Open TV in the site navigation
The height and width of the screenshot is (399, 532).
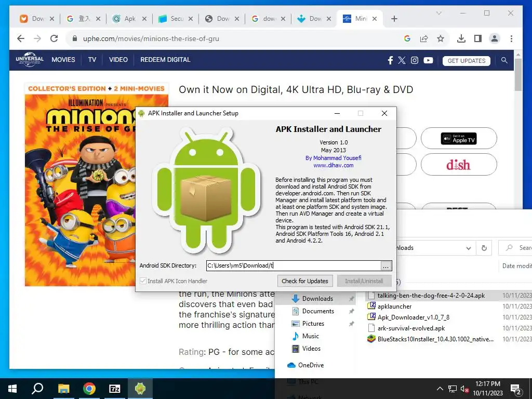(92, 60)
